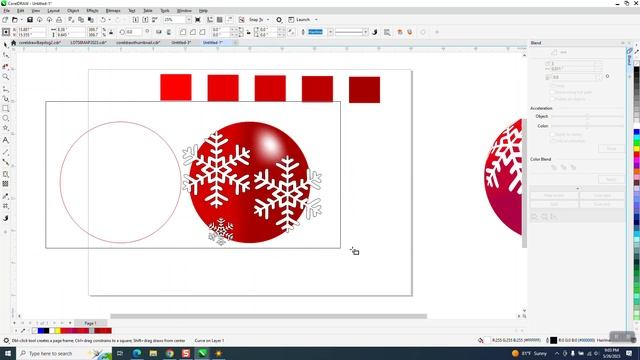Click the document palette eyedropper
The image size is (640, 360).
pyautogui.click(x=23, y=331)
